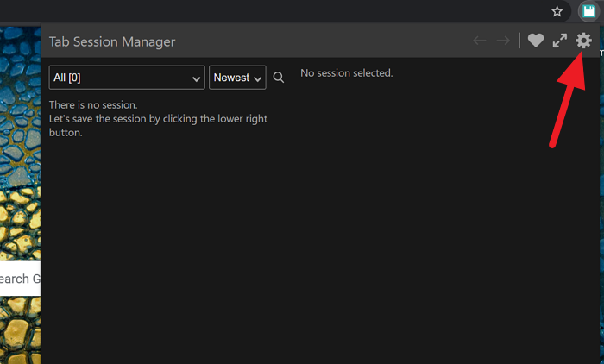Click the chevron arrow in Newest dropdown
Viewport: 604px width, 364px height.
click(257, 78)
